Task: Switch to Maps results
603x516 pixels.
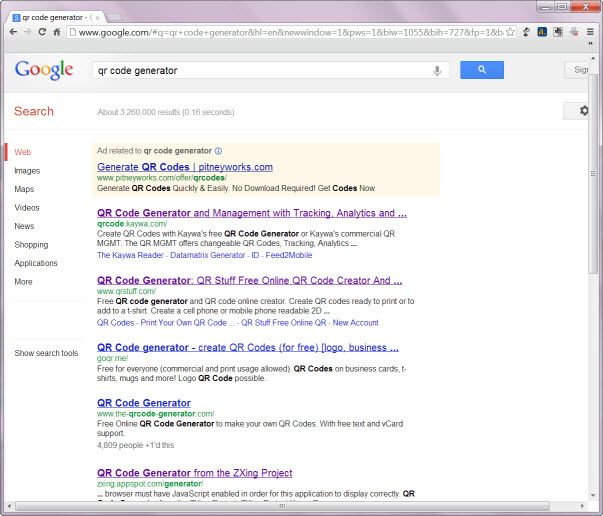Action: (24, 189)
